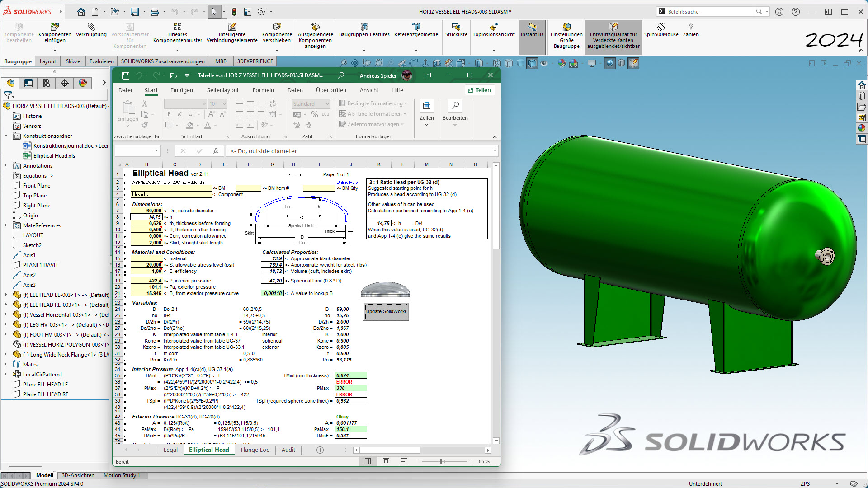Click SolidWorks print icon
Viewport: 868px width, 488px height.
[155, 12]
